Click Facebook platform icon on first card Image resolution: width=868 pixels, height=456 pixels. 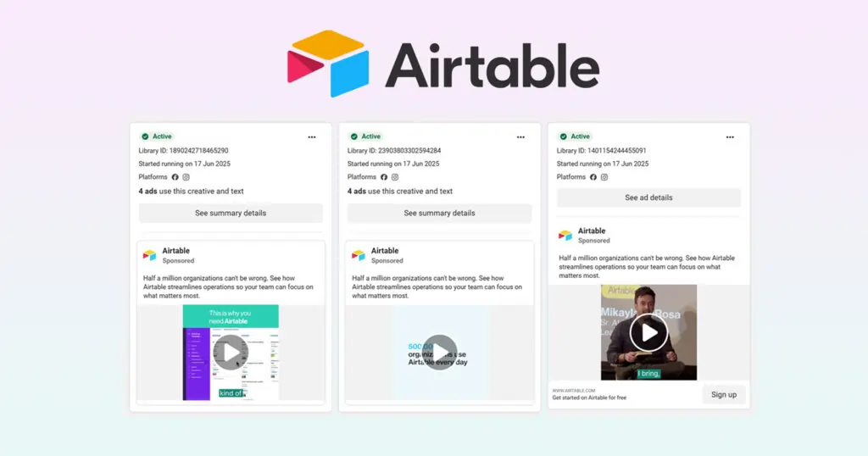[x=175, y=177]
